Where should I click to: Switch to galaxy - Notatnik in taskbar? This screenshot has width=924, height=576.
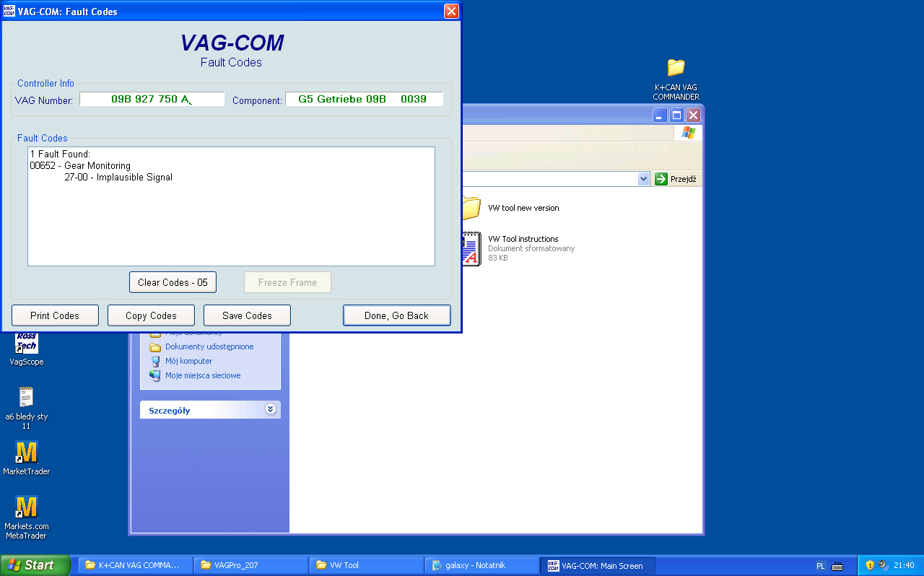(x=481, y=565)
